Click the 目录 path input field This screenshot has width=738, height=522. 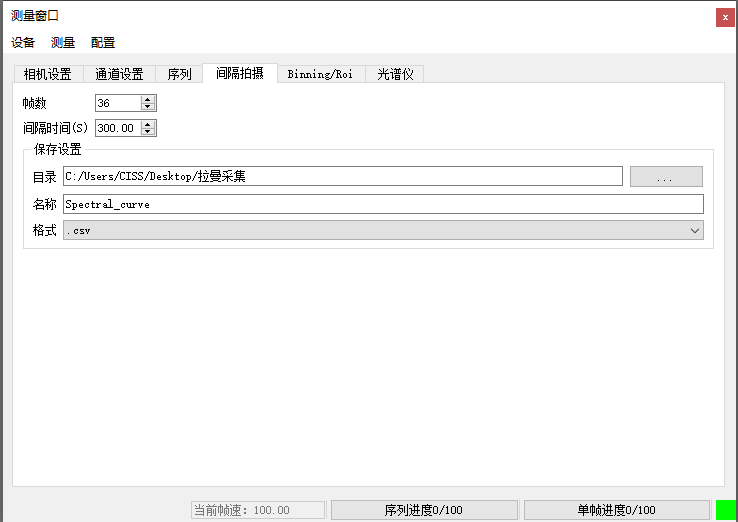click(342, 176)
